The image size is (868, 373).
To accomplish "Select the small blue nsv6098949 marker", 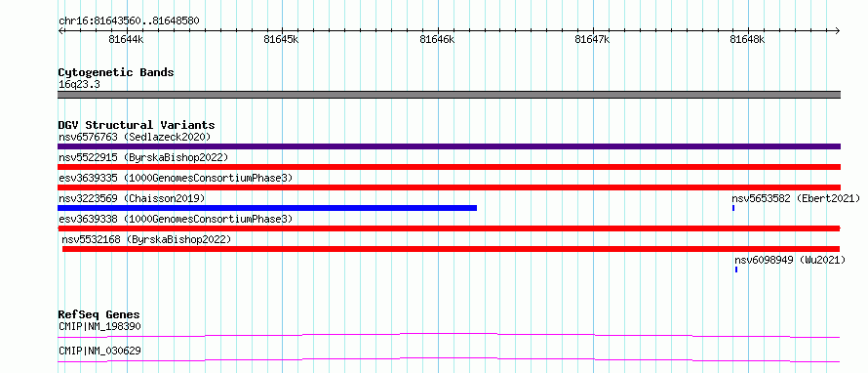I will 736,269.
